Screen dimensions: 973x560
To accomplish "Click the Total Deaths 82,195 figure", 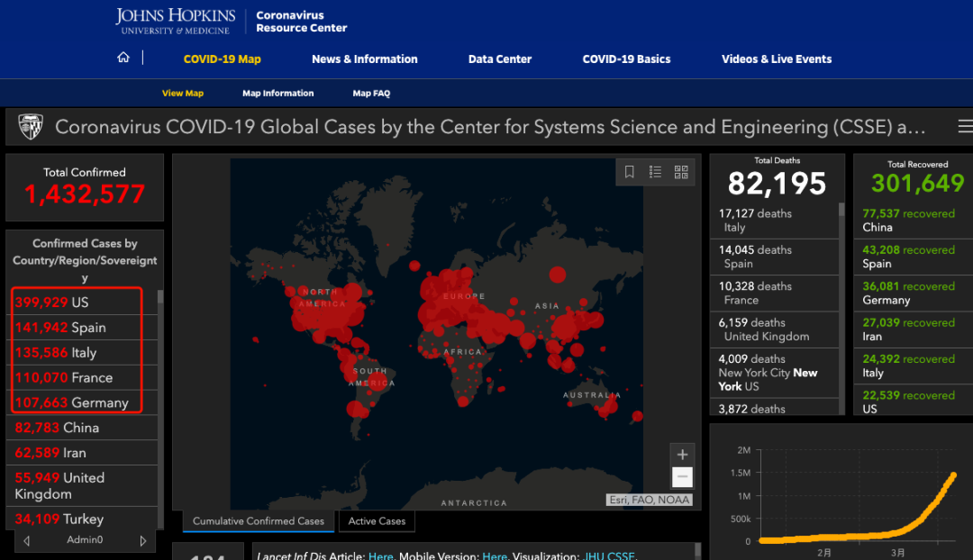I will (777, 184).
